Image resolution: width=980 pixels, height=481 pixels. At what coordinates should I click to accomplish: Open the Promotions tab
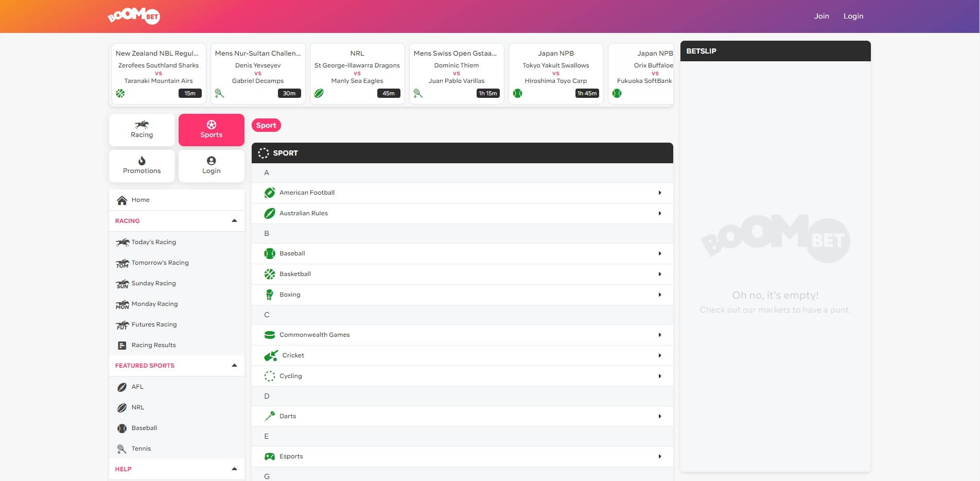[142, 166]
